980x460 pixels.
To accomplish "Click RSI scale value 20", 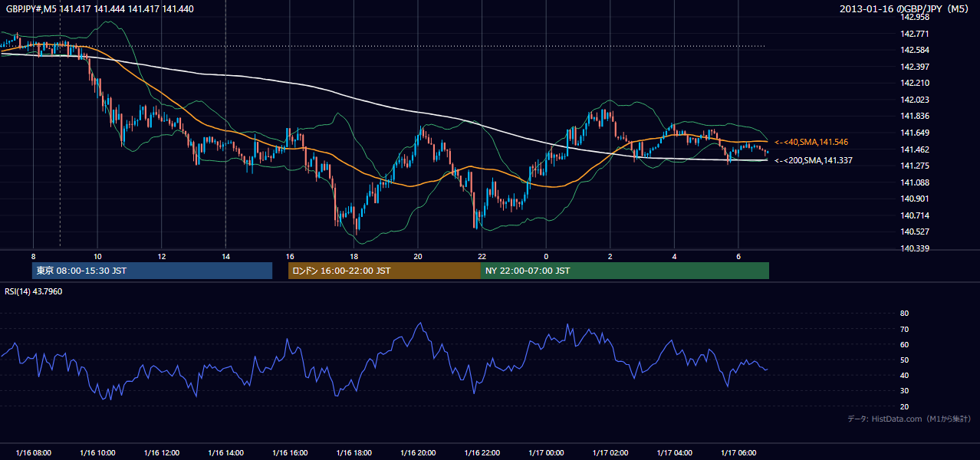I will [x=904, y=406].
